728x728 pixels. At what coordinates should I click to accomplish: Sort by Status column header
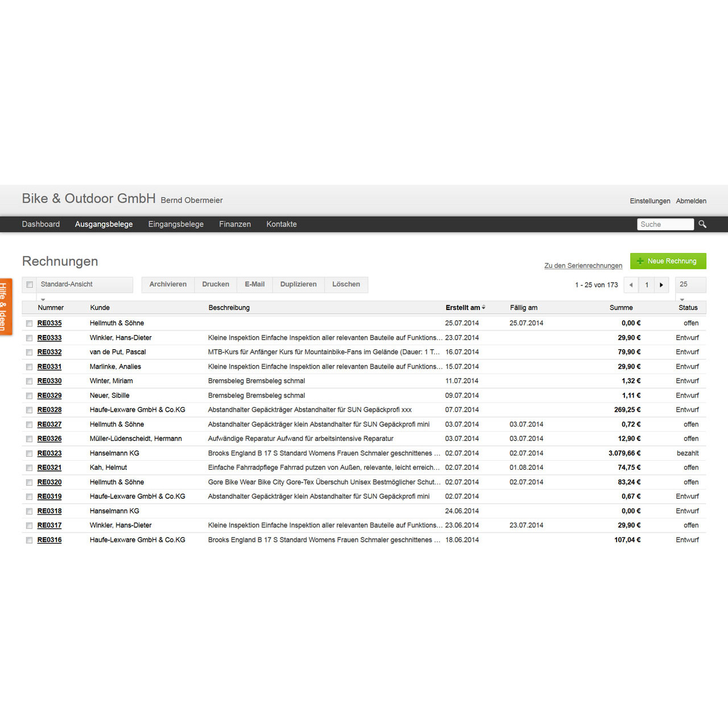coord(688,308)
